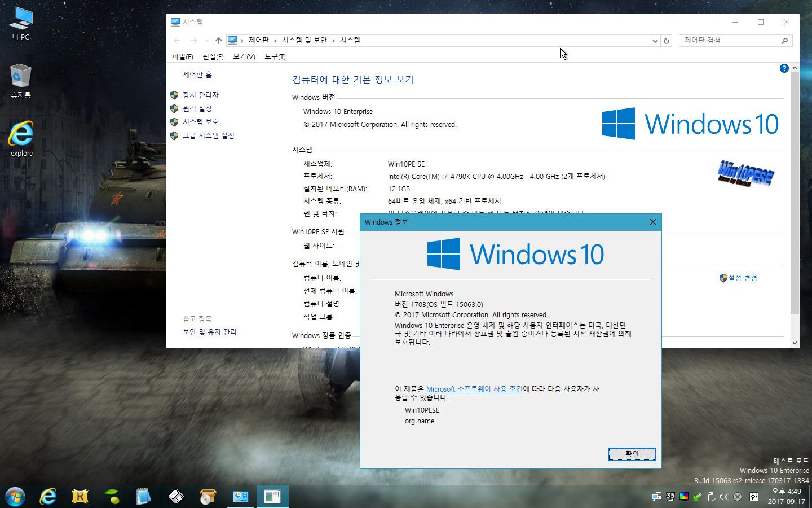Click the blue help question mark icon
The height and width of the screenshot is (508, 812).
coord(784,68)
